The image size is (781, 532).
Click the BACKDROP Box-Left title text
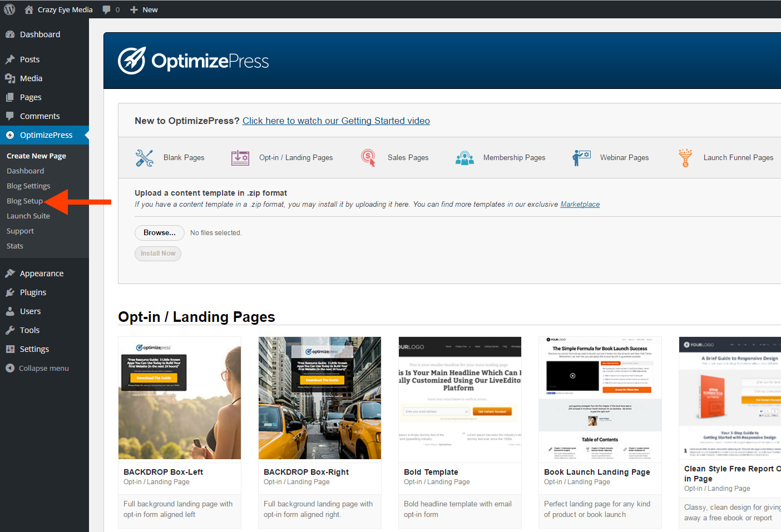(x=163, y=472)
